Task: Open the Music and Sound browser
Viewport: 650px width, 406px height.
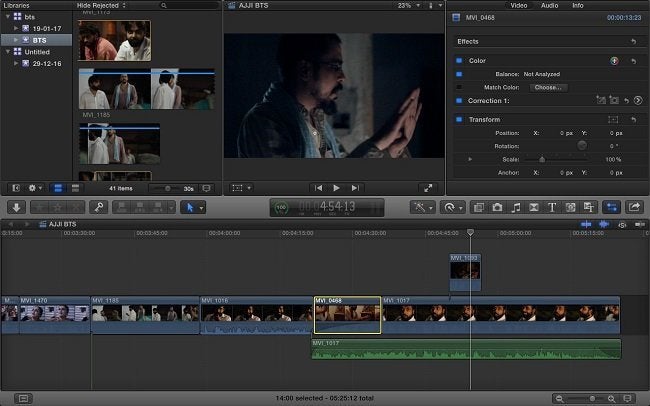Action: pos(515,207)
